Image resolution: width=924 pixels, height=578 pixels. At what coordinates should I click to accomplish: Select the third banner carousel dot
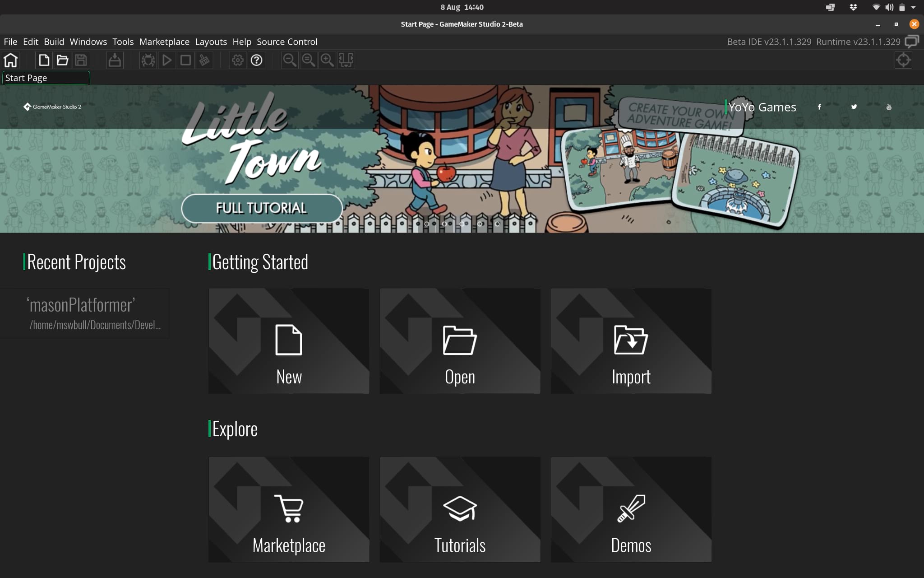tap(462, 224)
